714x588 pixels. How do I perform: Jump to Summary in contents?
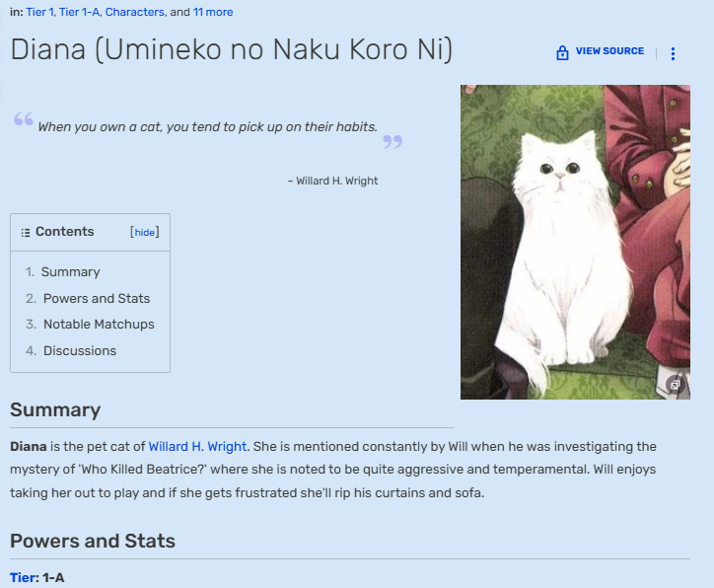click(x=71, y=272)
